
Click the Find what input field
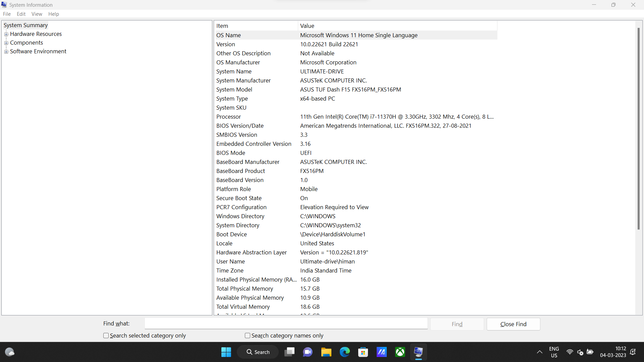286,323
